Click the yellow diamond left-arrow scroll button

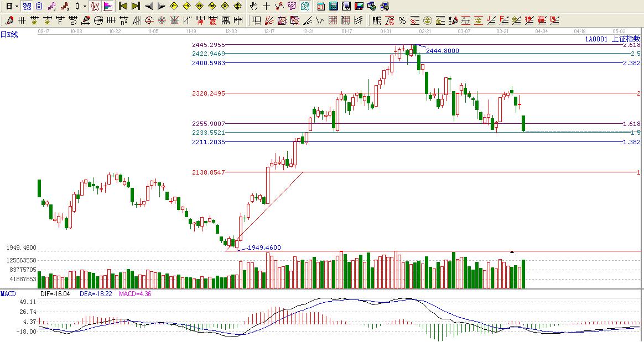click(174, 7)
